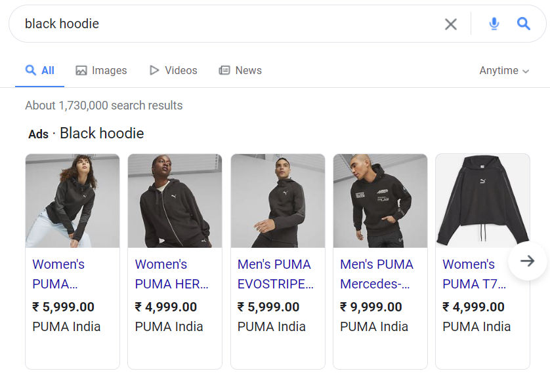Click the Mercedes hoodie product photo
Viewport: 550px width, 392px height.
point(380,201)
